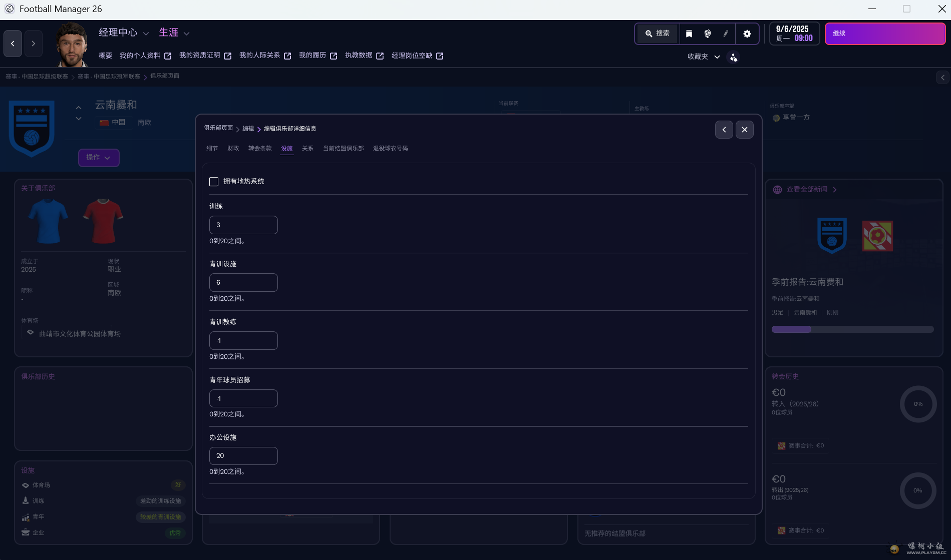Open settings gear icon
951x560 pixels.
pos(747,34)
